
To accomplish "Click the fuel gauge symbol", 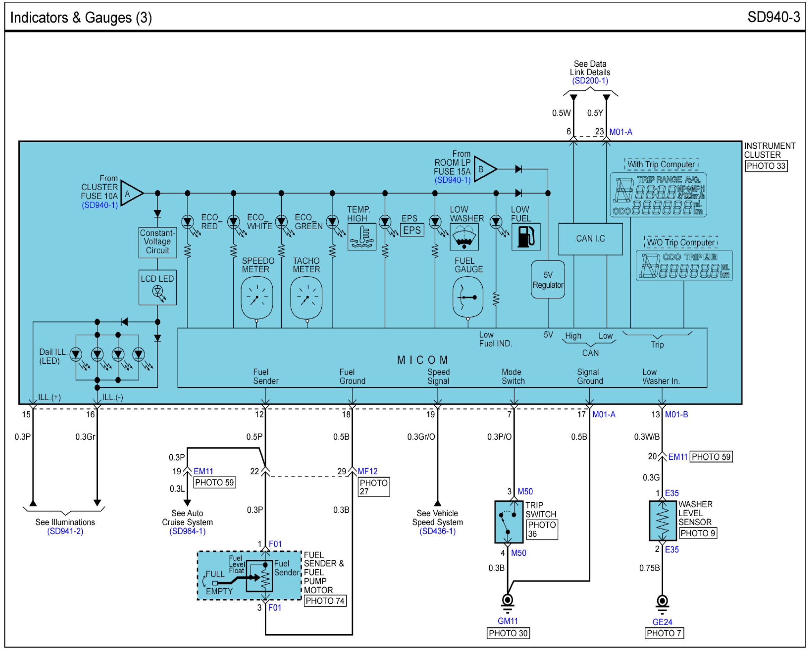I will click(x=468, y=297).
